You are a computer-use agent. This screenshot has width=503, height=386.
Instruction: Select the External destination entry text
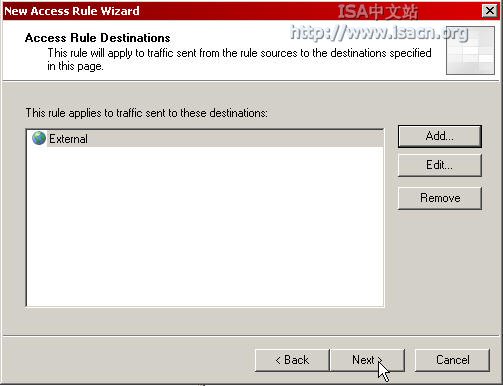(68, 139)
